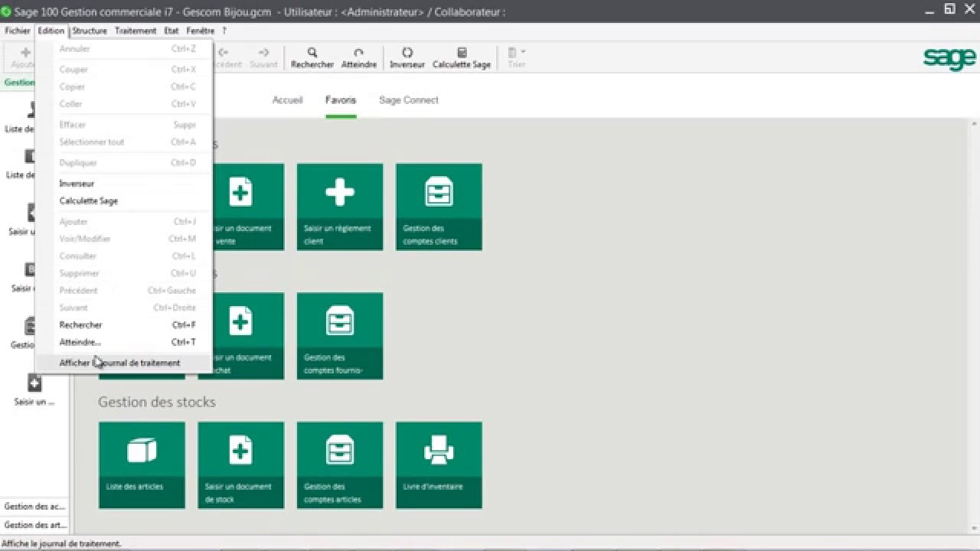This screenshot has width=980, height=551.
Task: Open the Fenêtre menu
Action: 200,31
